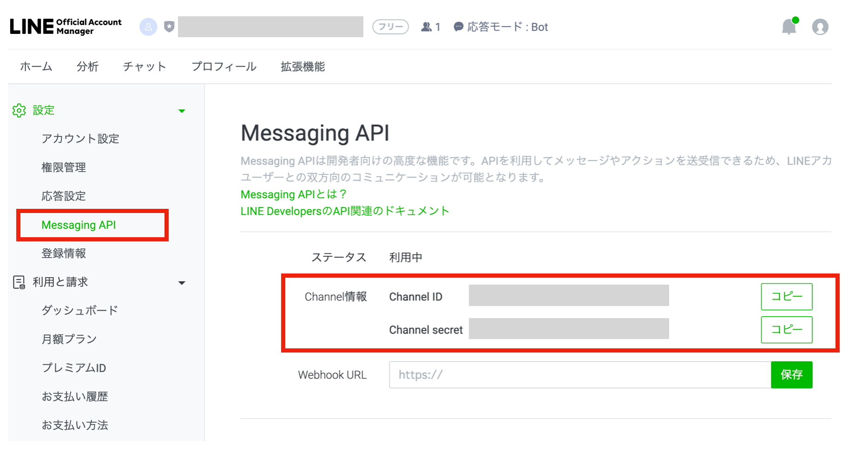Click the settings gear icon in the sidebar
This screenshot has width=868, height=453.
[x=20, y=111]
